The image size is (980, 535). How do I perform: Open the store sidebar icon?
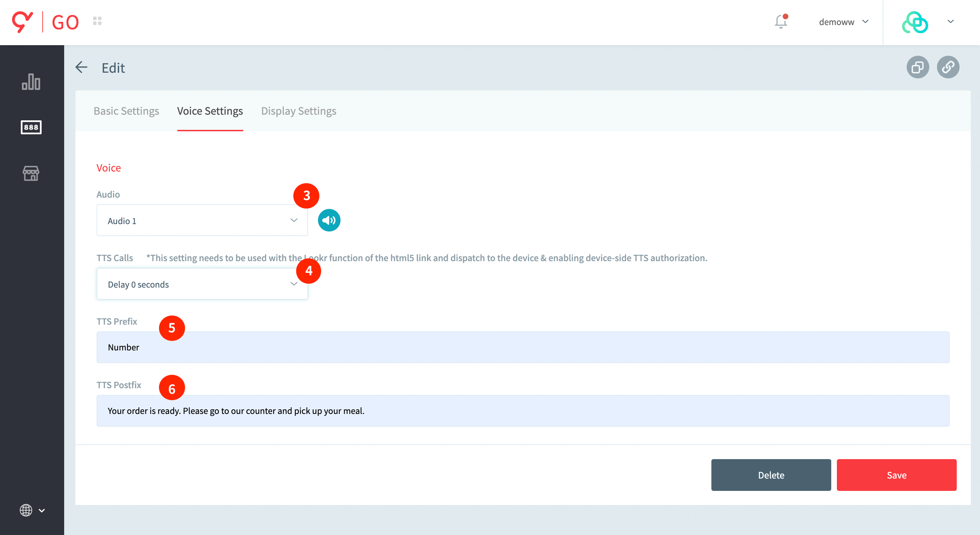coord(31,173)
